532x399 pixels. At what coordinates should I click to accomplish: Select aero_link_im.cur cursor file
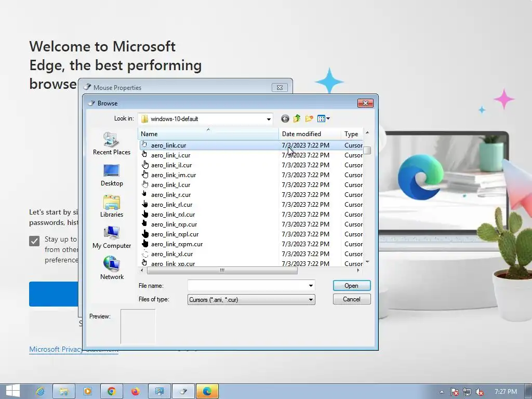[174, 175]
